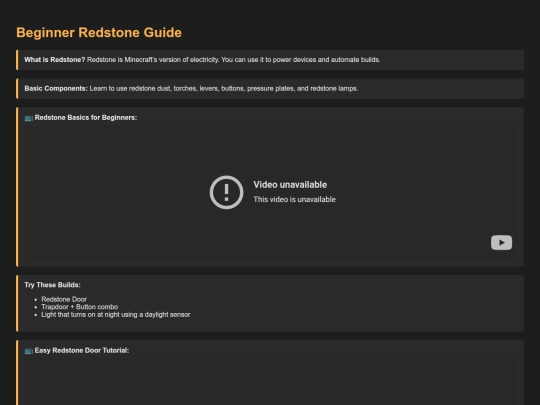This screenshot has height=405, width=540.
Task: Click the orange accent bar of video card
Action: [17, 187]
